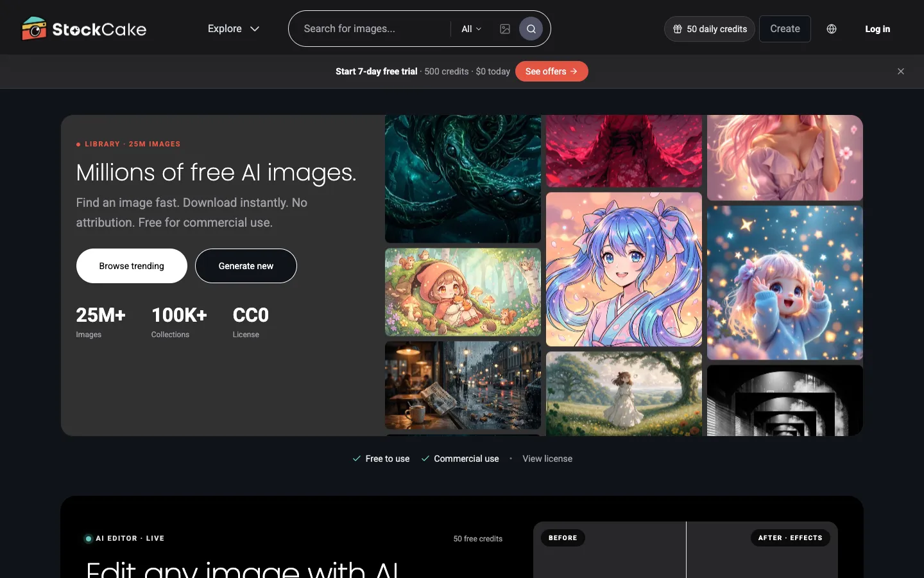Open the girl under tree meadow image
Image resolution: width=924 pixels, height=578 pixels.
pos(624,394)
